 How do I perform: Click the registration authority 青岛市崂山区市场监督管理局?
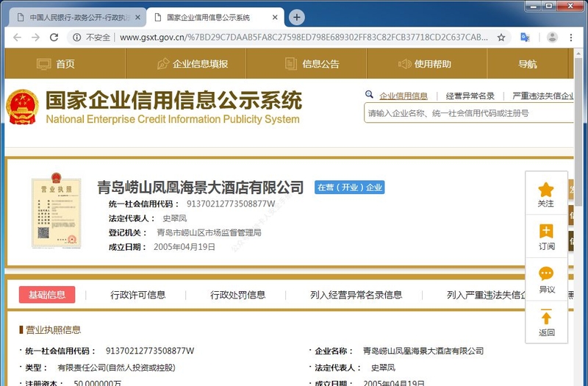tap(209, 232)
